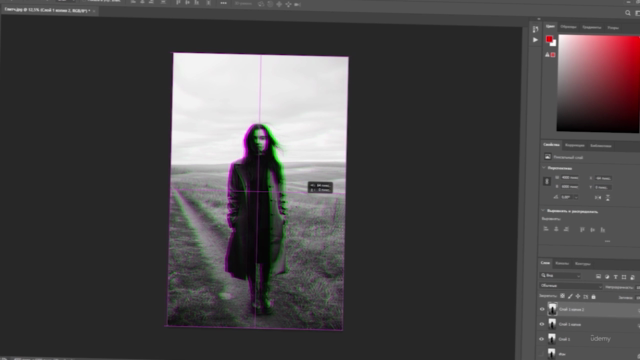The height and width of the screenshot is (360, 640).
Task: Click the flip horizontal icon in Properties
Action: [x=598, y=198]
